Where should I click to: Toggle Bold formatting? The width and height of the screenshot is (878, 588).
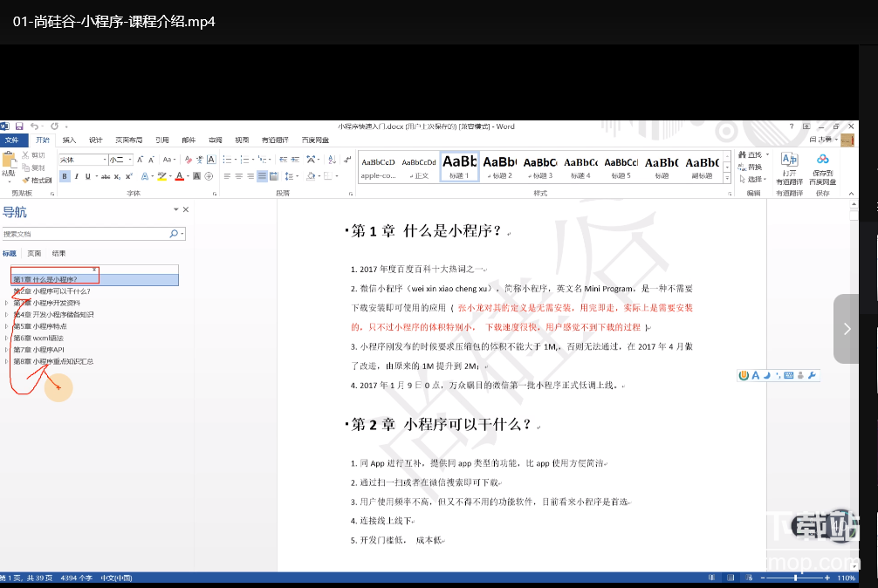coord(65,176)
